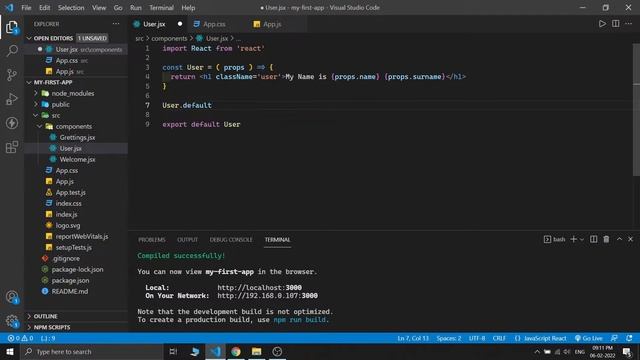The height and width of the screenshot is (360, 640).
Task: Split the terminal panel
Action: click(x=593, y=239)
